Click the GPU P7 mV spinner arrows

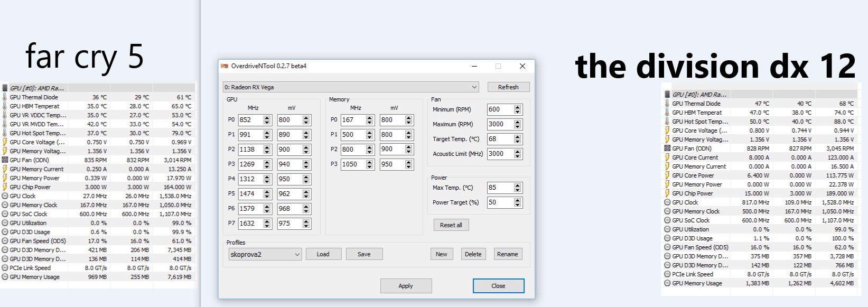tap(306, 224)
